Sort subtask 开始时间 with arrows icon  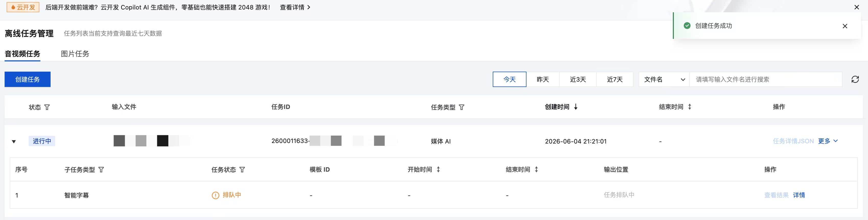[x=438, y=169]
